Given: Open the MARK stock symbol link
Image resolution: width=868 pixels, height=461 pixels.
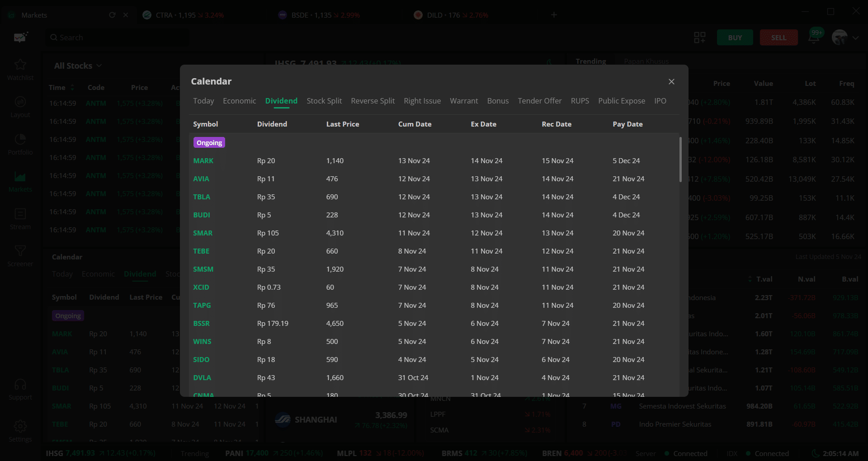Looking at the screenshot, I should [x=203, y=161].
